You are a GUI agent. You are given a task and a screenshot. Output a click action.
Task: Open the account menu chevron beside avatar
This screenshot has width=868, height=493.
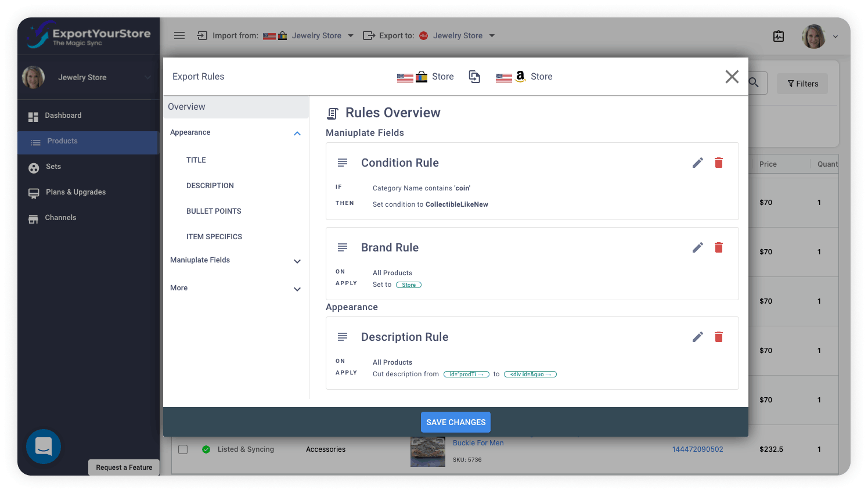[835, 37]
